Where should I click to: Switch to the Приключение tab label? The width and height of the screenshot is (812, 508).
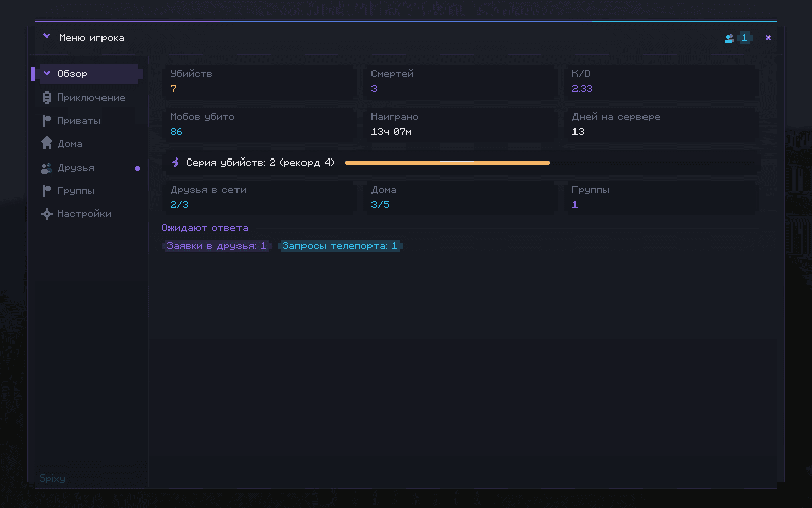[91, 97]
